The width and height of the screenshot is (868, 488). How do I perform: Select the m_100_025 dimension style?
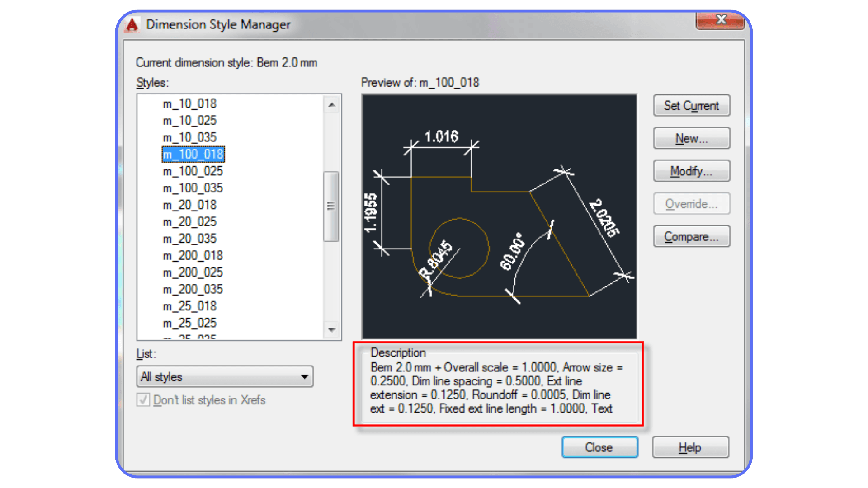(x=193, y=171)
